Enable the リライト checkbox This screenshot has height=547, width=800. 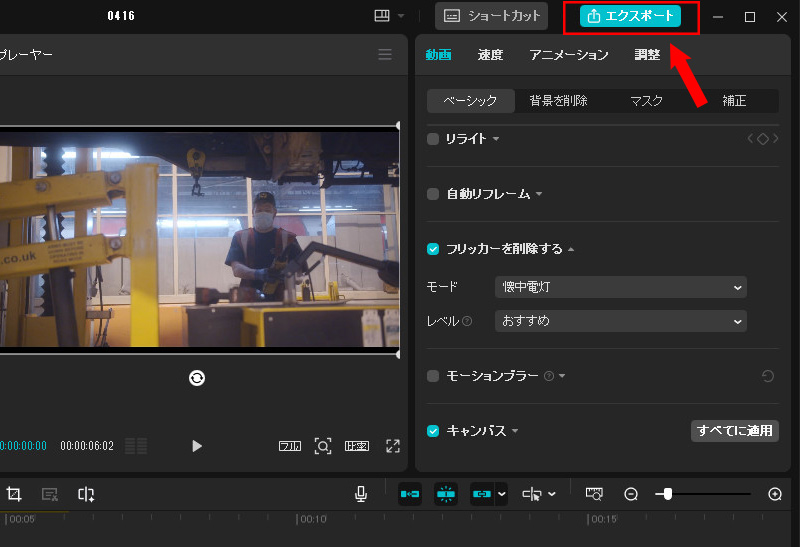(x=433, y=139)
